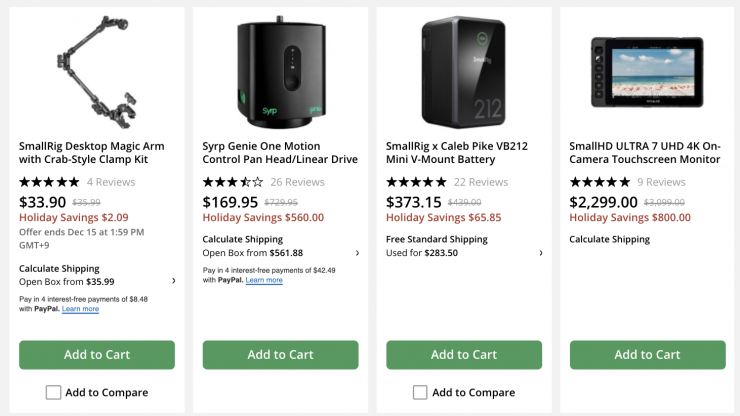Check Add to Compare for VB212 Battery
The width and height of the screenshot is (740, 416).
[x=420, y=392]
